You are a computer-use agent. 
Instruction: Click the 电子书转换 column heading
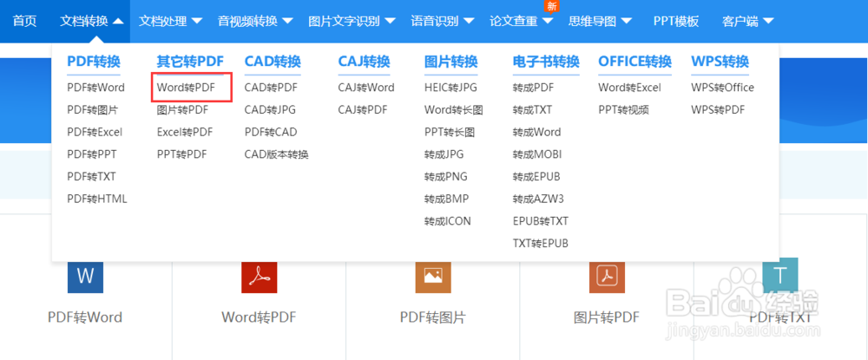tap(546, 61)
